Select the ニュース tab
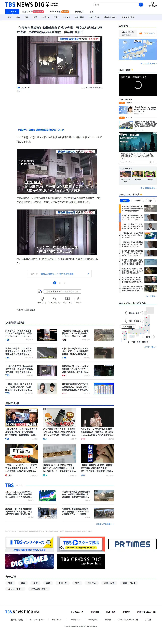Screen dimensions: 162x644 [x=12, y=11]
